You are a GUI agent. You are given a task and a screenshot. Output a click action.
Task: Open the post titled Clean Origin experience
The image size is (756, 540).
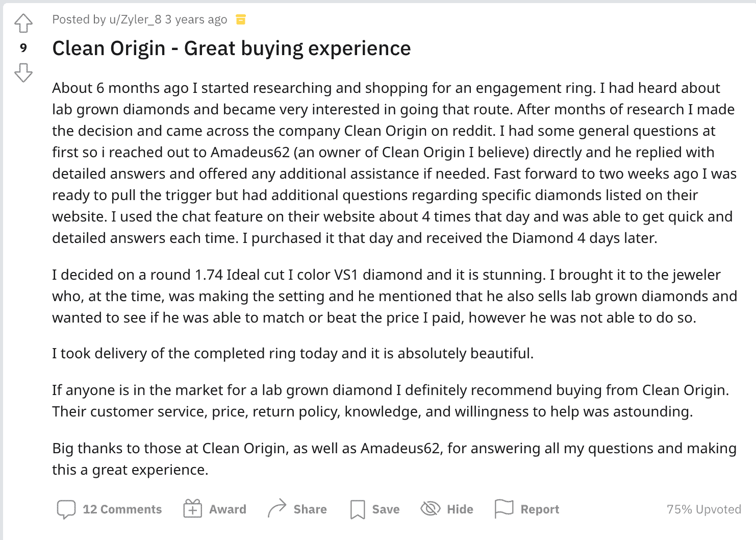pos(231,48)
